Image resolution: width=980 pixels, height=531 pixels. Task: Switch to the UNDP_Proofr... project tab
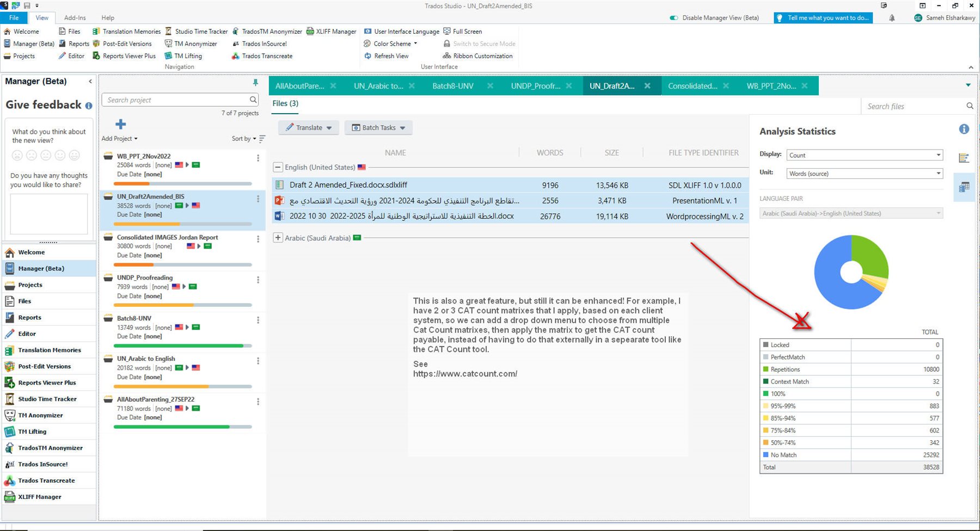(x=536, y=86)
